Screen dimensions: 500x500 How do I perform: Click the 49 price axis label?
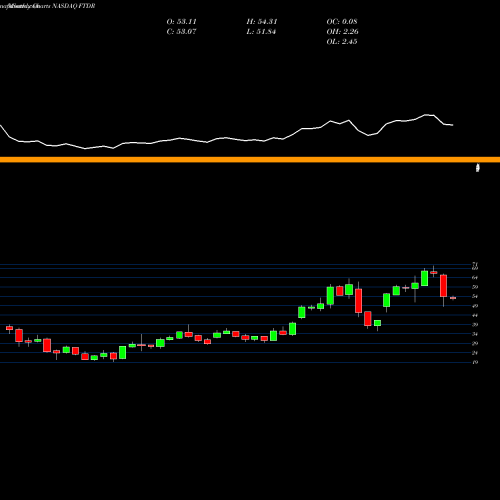[475, 306]
